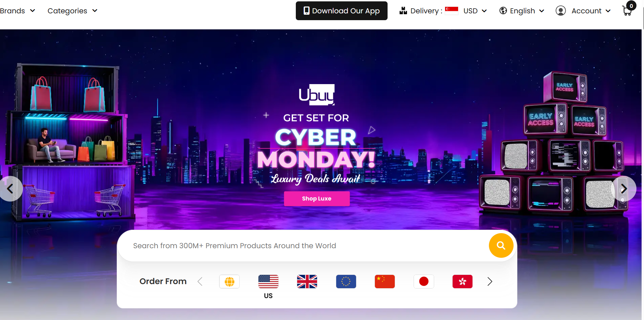This screenshot has width=644, height=320.
Task: Go to previous banner slide
Action: (10, 189)
